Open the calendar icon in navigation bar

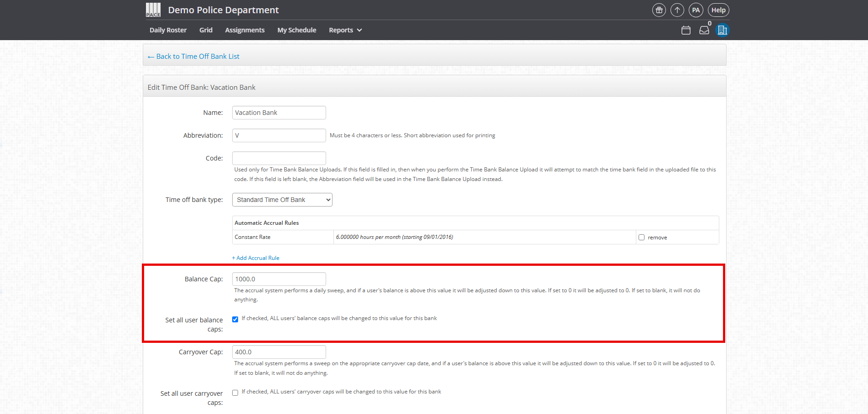(686, 30)
